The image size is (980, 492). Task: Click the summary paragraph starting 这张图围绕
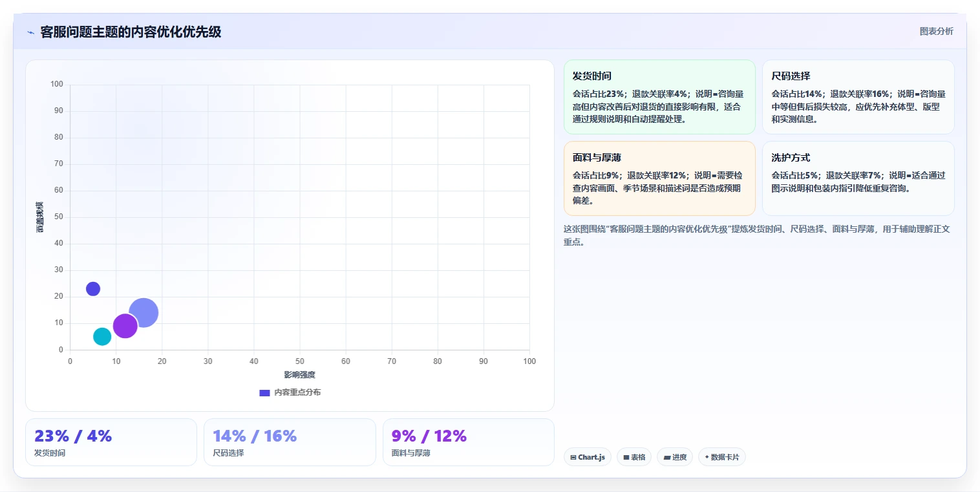(x=756, y=235)
